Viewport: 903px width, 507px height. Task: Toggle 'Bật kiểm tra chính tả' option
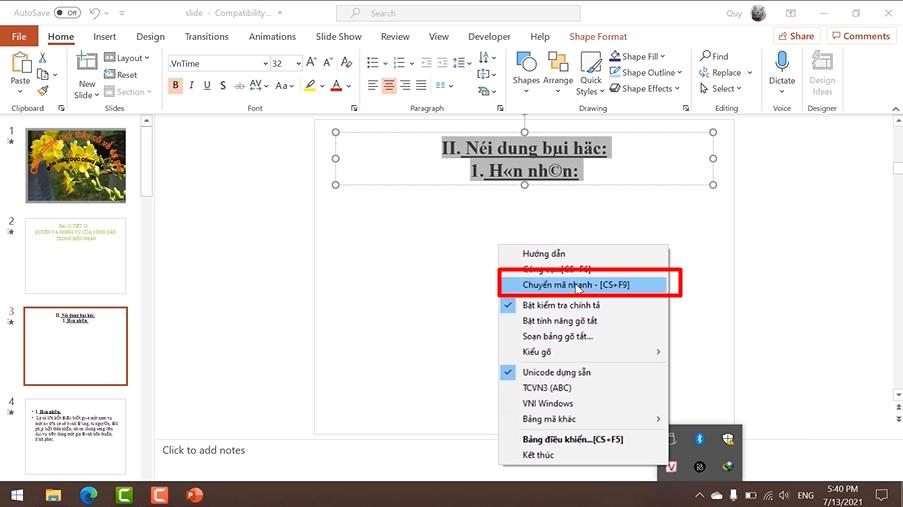(x=561, y=305)
